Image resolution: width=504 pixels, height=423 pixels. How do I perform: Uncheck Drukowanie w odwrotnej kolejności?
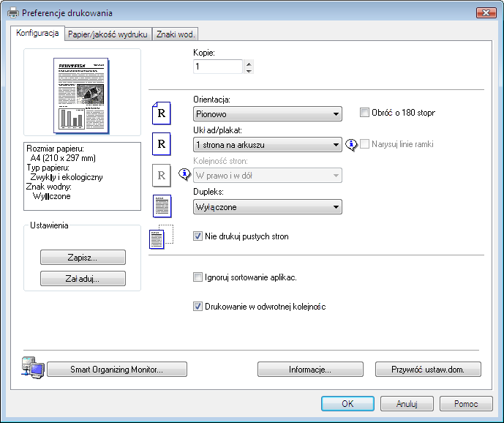[198, 306]
